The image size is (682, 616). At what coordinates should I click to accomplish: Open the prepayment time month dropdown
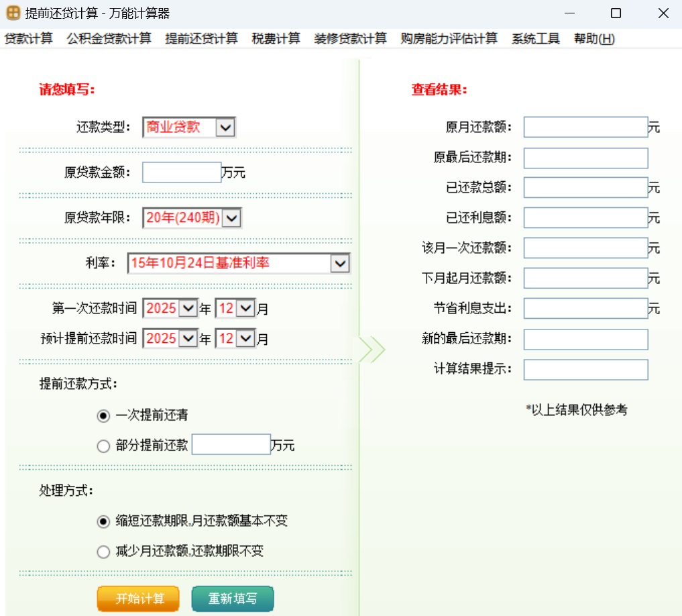tap(245, 338)
